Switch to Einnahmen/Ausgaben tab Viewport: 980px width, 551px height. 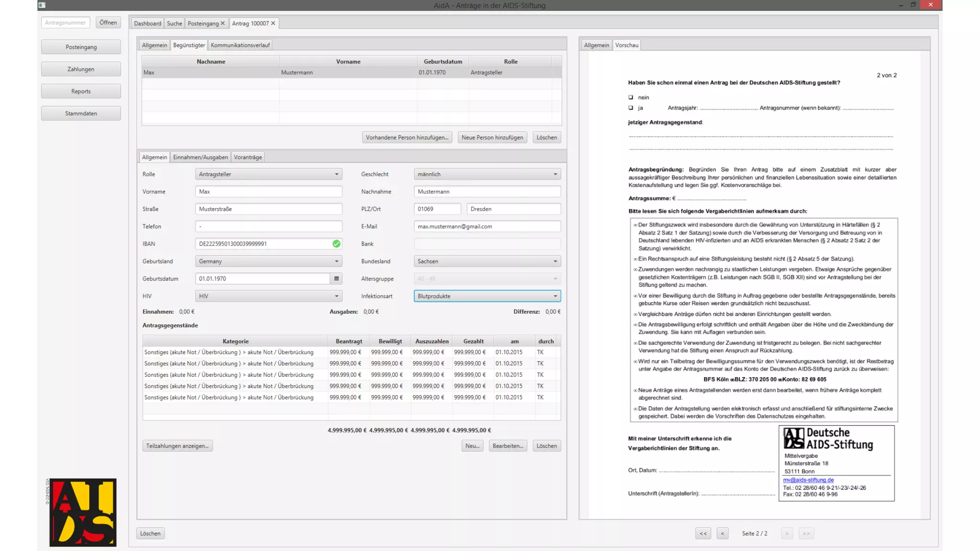tap(200, 157)
